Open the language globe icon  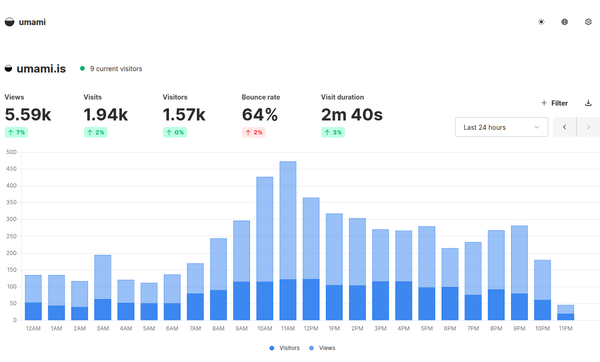(564, 22)
